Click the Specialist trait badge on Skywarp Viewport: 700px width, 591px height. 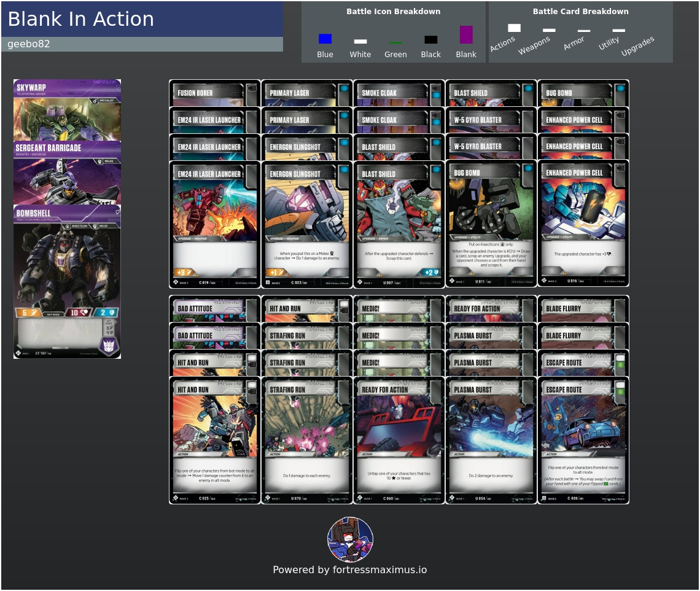[x=104, y=101]
